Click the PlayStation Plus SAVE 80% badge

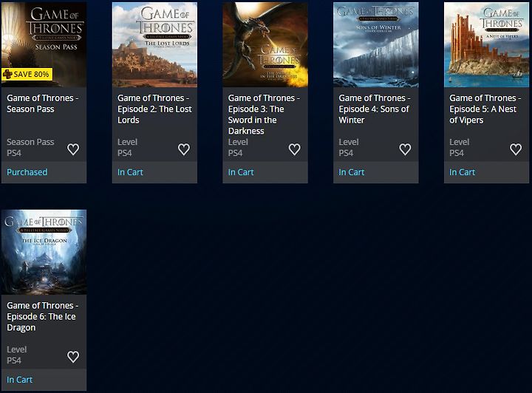click(x=27, y=74)
